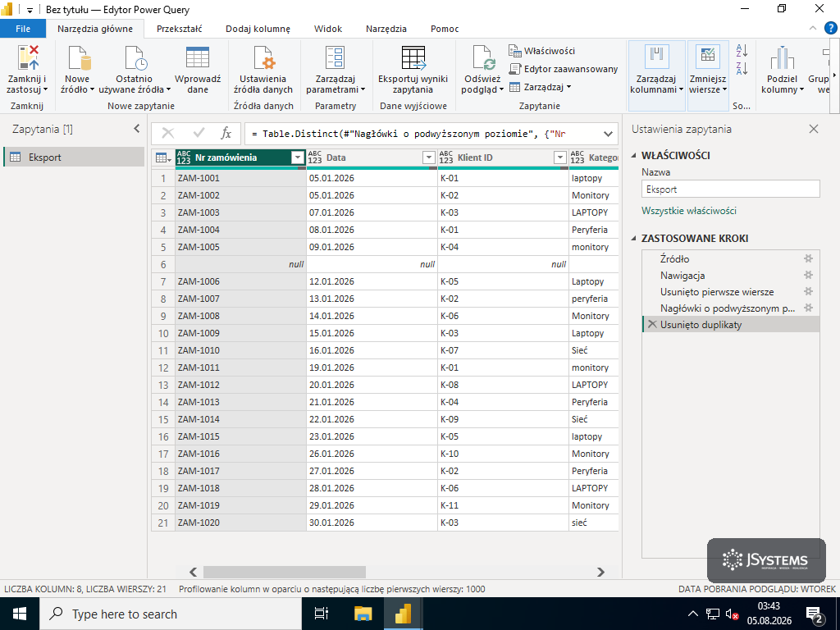Viewport: 840px width, 630px height.
Task: Click the Nazwa input field
Action: click(731, 189)
